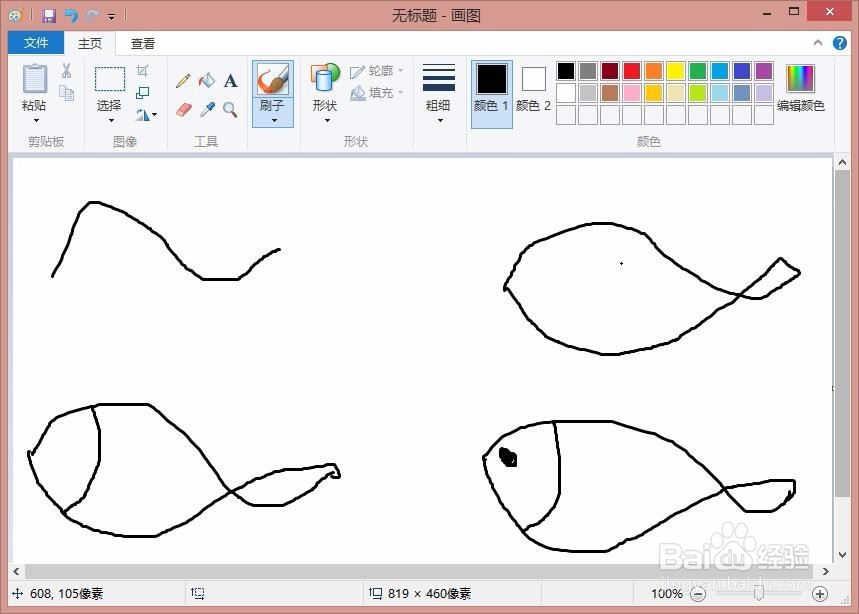Pick the red color swatch

632,71
